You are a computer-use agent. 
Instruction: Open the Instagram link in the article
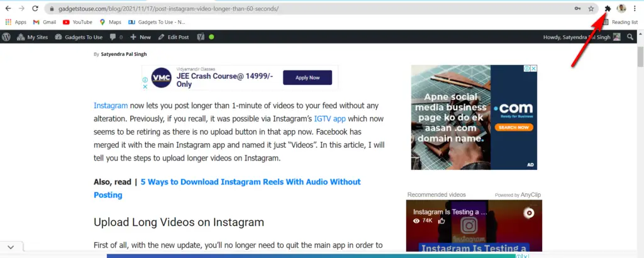(x=111, y=106)
